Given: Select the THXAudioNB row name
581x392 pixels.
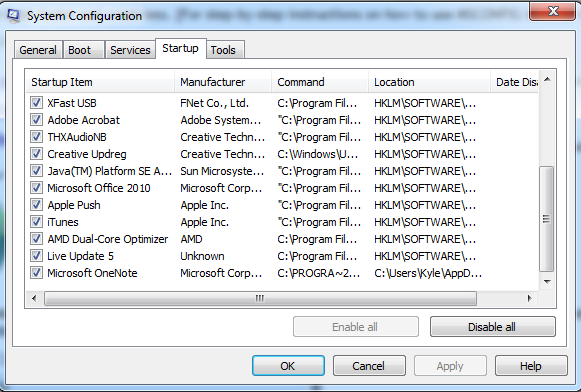Looking at the screenshot, I should click(77, 137).
